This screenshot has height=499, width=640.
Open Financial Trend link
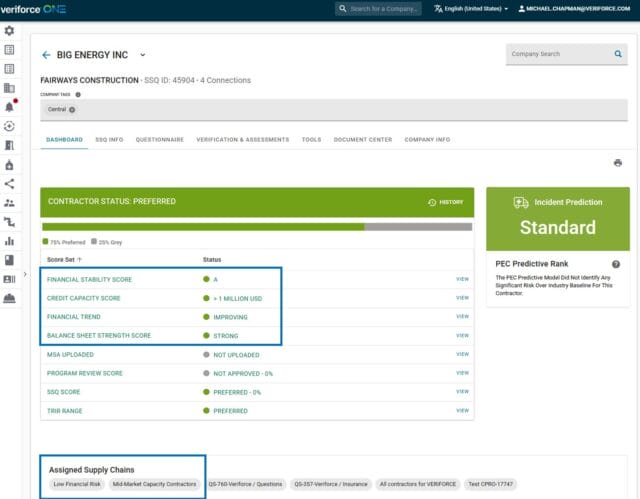[x=73, y=317]
